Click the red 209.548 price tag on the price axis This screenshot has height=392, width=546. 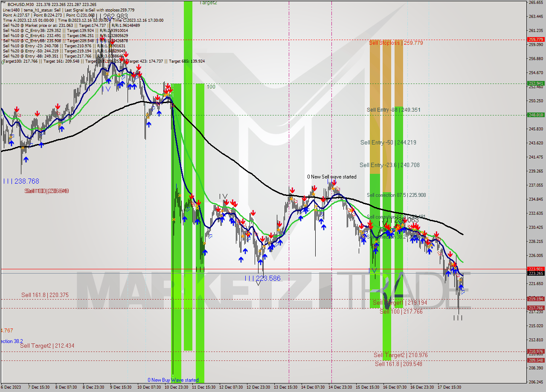point(536,360)
